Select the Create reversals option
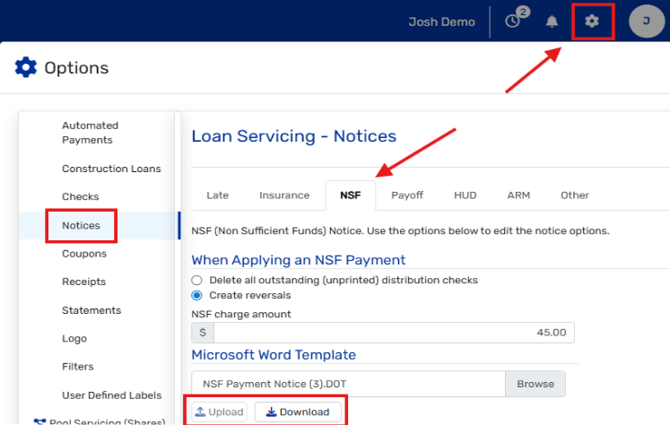Screen dimensions: 670x425 pos(197,295)
